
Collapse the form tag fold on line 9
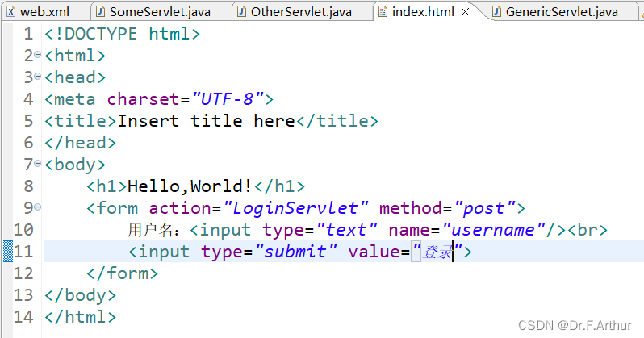click(38, 207)
